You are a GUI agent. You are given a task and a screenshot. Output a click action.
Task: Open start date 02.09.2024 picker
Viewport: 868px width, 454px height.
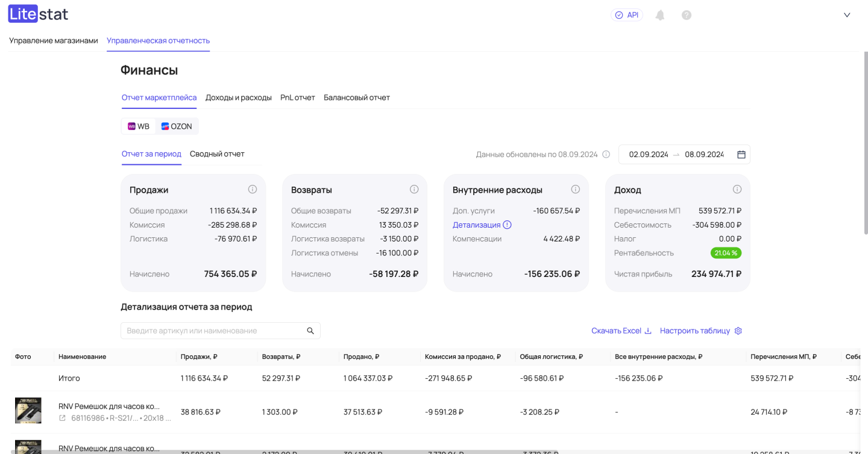[649, 155]
